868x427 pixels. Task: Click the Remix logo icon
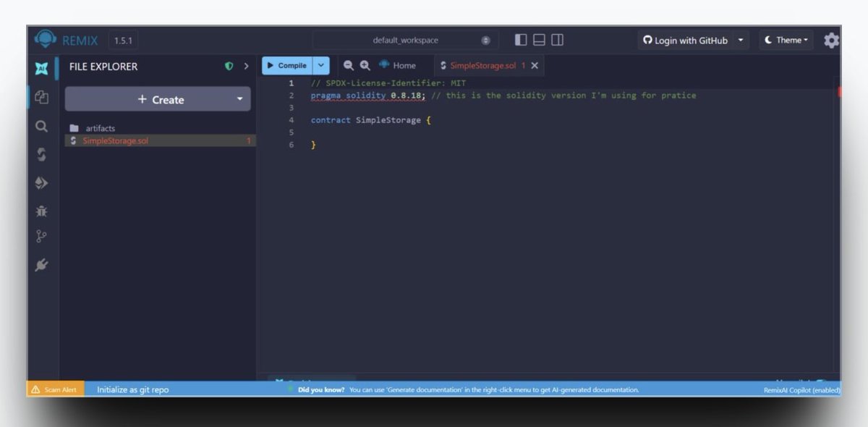pos(45,39)
